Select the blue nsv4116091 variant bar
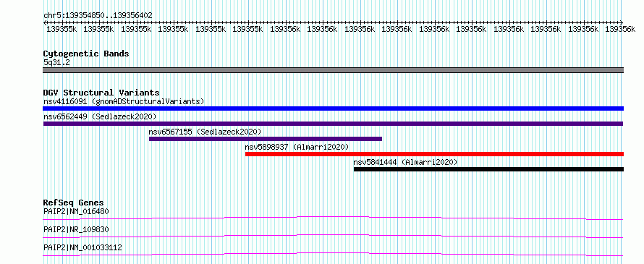 pos(333,108)
